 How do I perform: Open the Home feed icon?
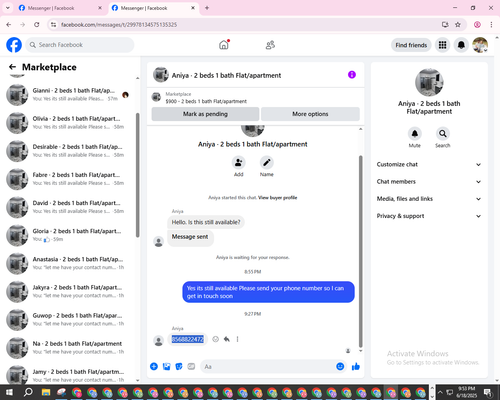pos(224,45)
